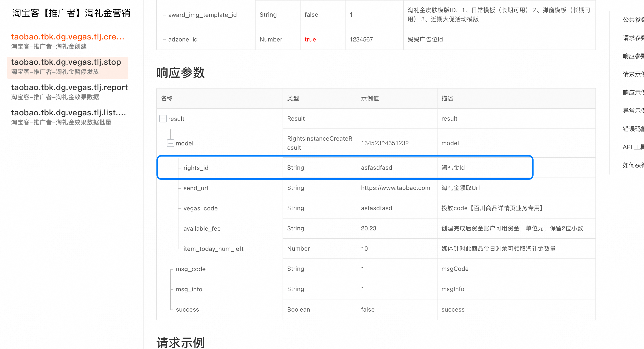The height and width of the screenshot is (349, 644).
Task: Select the item_today_num_left parameter name
Action: pos(213,249)
